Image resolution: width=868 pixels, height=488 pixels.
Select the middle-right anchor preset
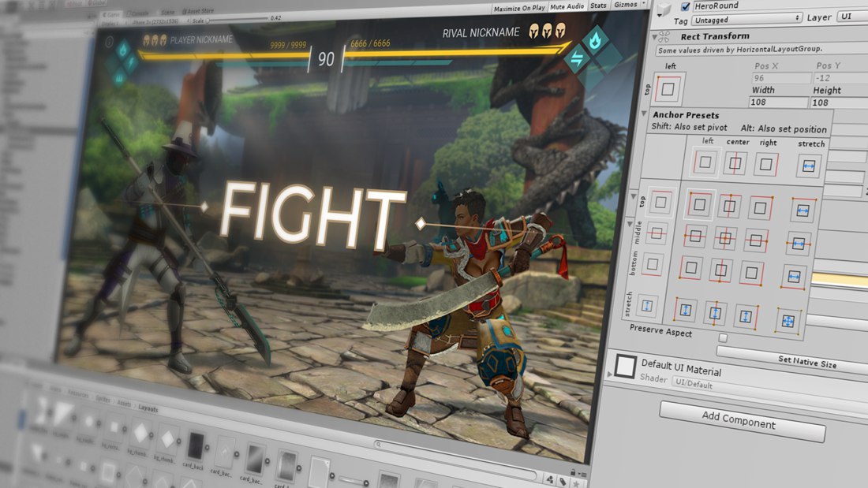coord(756,240)
